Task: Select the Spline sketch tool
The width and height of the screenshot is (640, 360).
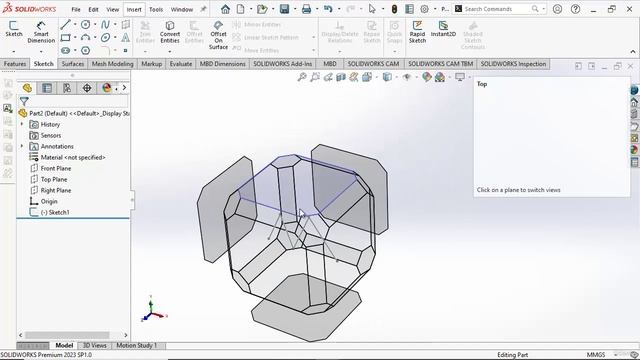Action: tap(105, 25)
